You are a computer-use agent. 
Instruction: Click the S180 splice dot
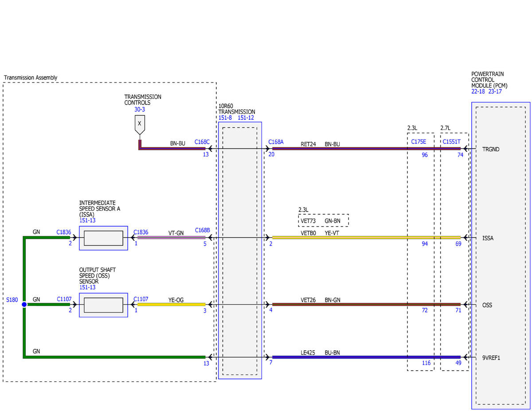click(x=24, y=305)
